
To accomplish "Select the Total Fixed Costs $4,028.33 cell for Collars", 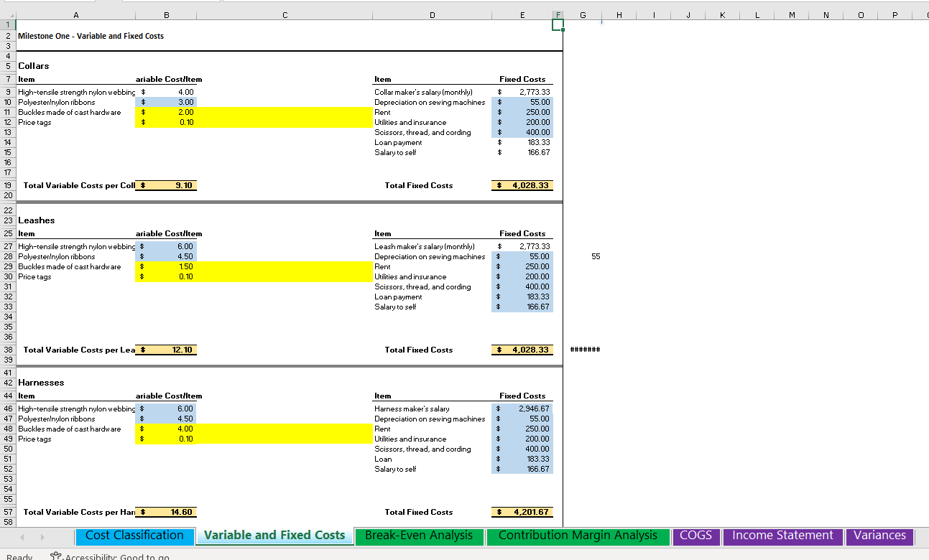I will tap(522, 185).
